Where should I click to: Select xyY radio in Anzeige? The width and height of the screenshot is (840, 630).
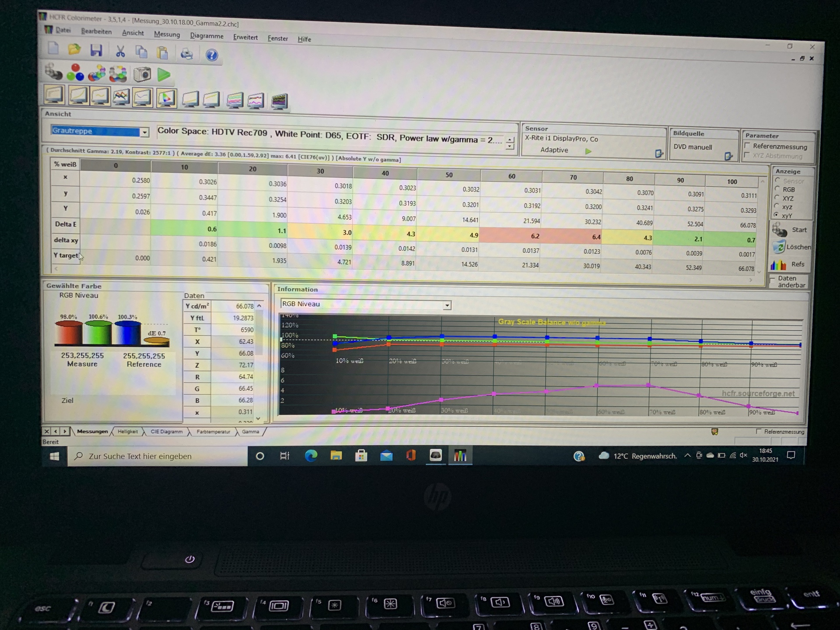777,214
